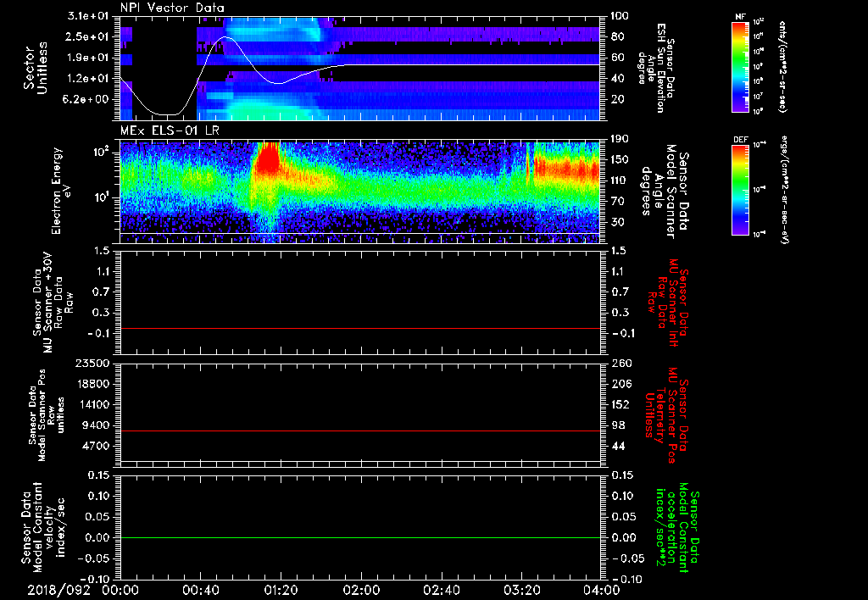
Task: Click the 9400 scanner position tick label
Action: [97, 425]
